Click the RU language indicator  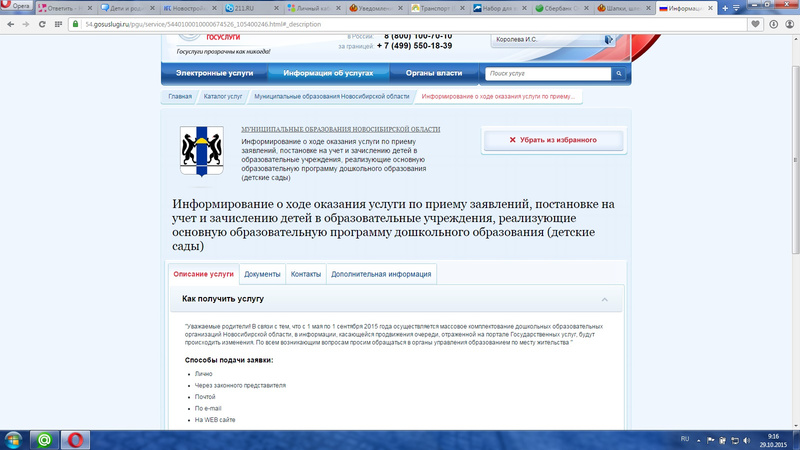click(685, 439)
